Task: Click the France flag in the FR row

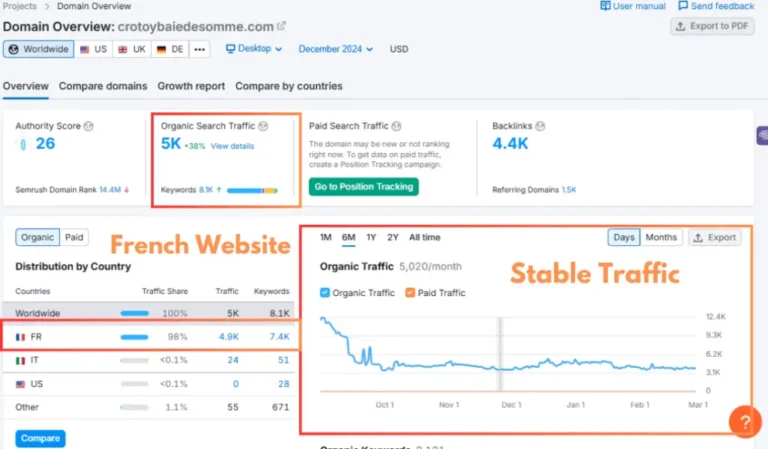Action: (20, 337)
